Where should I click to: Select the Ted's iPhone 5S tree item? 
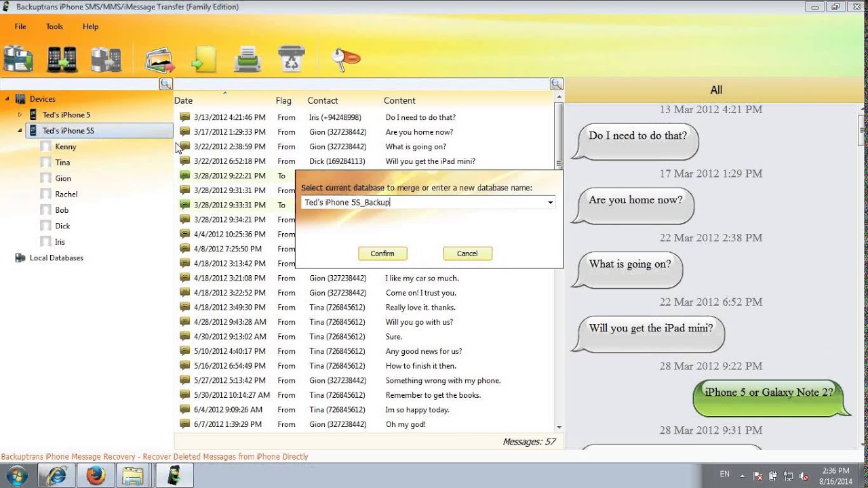[99, 131]
